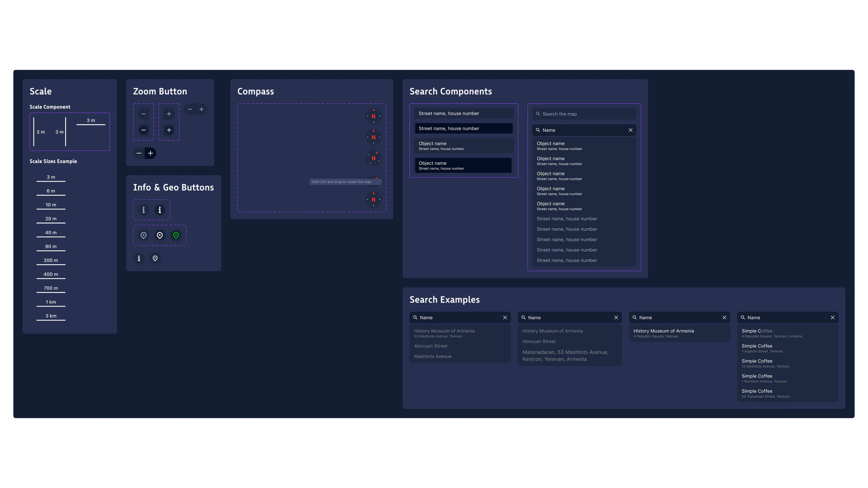Click the green active geo location pin
Viewport: 868px width, 488px height.
click(176, 235)
